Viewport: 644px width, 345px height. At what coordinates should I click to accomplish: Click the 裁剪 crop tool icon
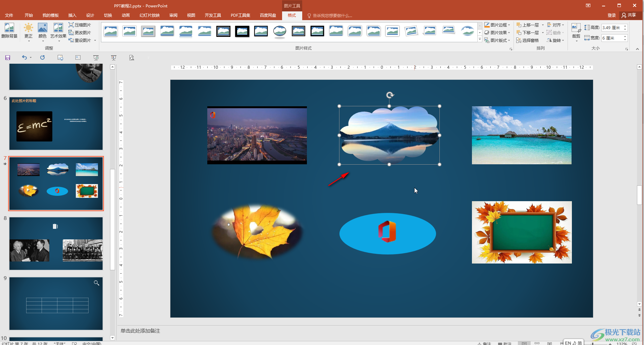(576, 28)
